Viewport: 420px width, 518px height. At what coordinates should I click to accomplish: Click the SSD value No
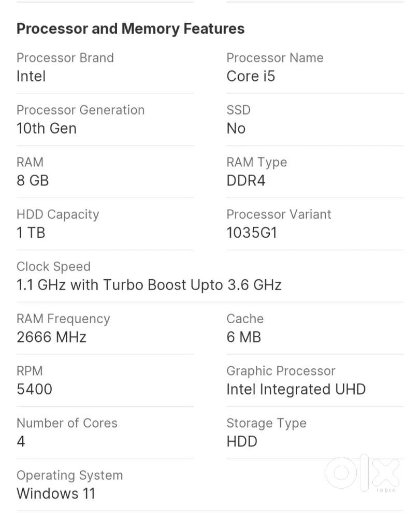pyautogui.click(x=236, y=129)
